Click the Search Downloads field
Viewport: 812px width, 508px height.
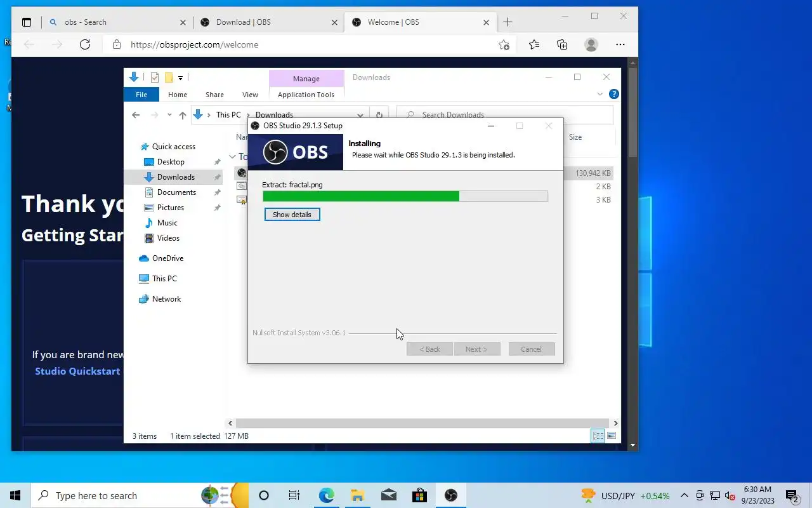click(505, 115)
